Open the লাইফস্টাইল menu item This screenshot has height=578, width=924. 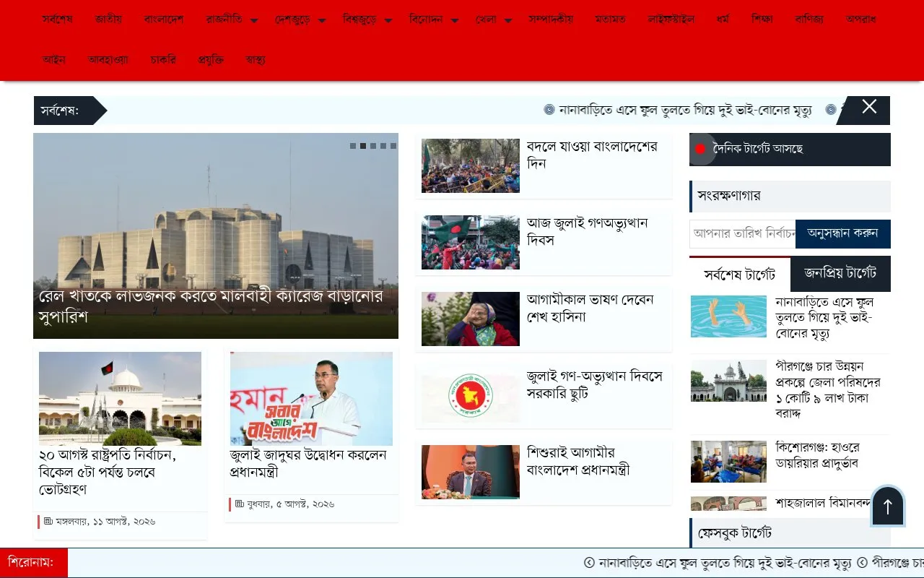(671, 19)
